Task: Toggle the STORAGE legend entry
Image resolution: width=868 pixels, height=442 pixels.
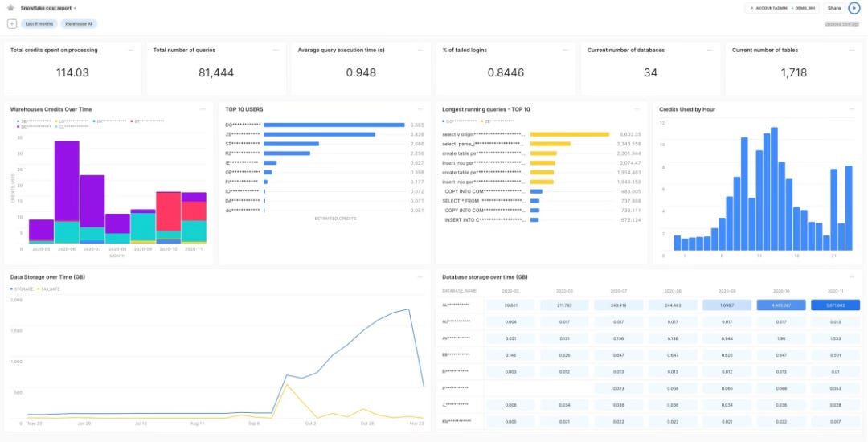Action: pyautogui.click(x=22, y=289)
